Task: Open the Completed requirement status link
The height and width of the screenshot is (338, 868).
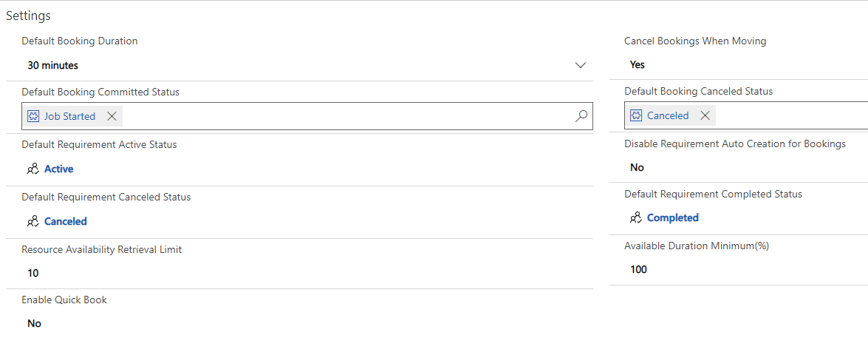Action: point(673,217)
